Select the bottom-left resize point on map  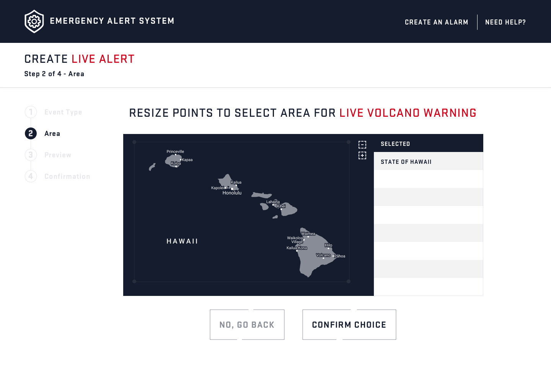134,281
